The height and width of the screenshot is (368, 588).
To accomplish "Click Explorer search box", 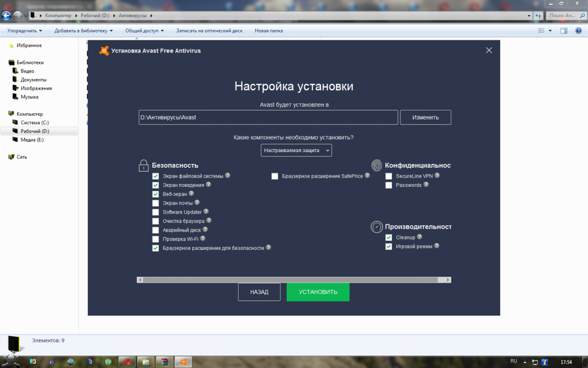I will (x=566, y=15).
